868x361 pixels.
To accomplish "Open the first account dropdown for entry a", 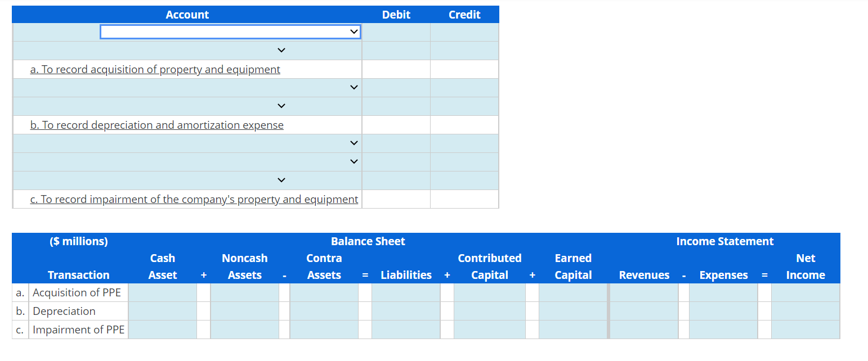I will (x=230, y=32).
